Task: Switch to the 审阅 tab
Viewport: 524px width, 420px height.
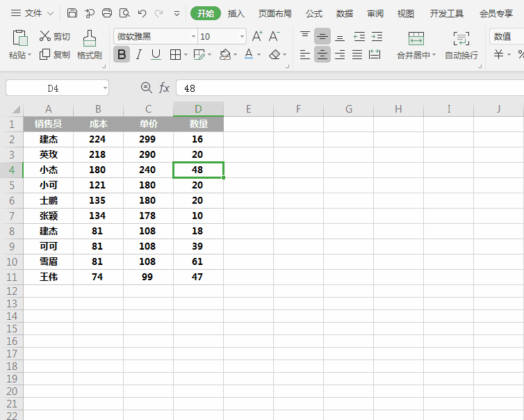Action: (x=375, y=13)
